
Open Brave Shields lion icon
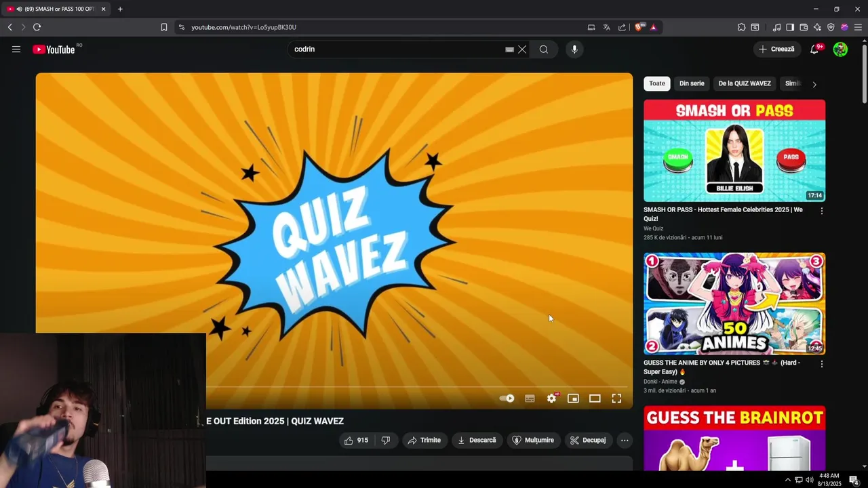pos(639,27)
